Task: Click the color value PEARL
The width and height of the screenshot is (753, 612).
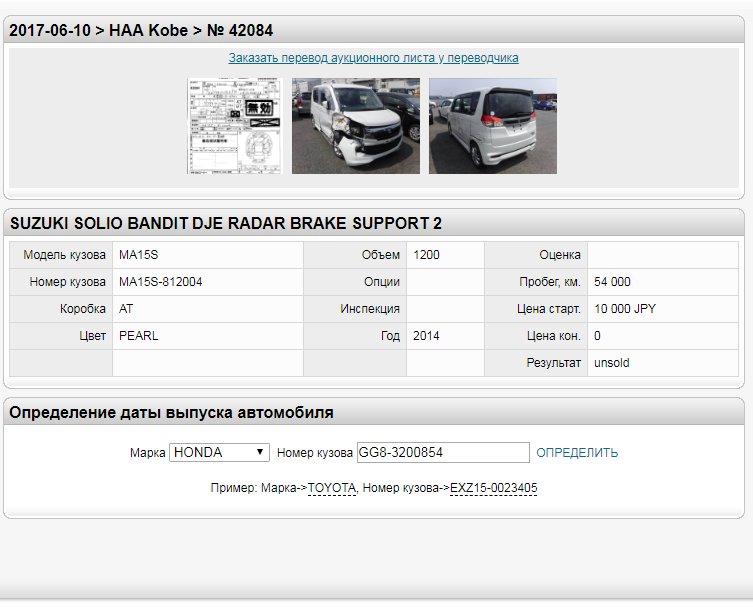Action: (x=138, y=336)
